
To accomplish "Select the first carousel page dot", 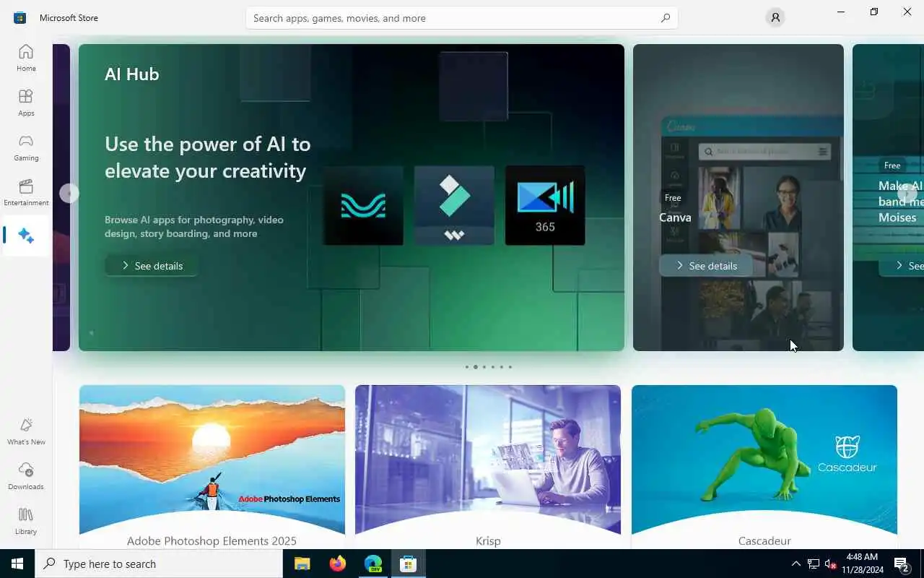I will pos(467,367).
